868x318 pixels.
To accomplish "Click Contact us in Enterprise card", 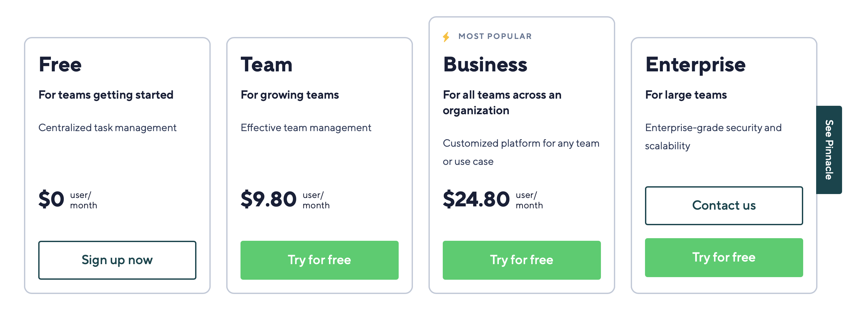I will (x=723, y=205).
